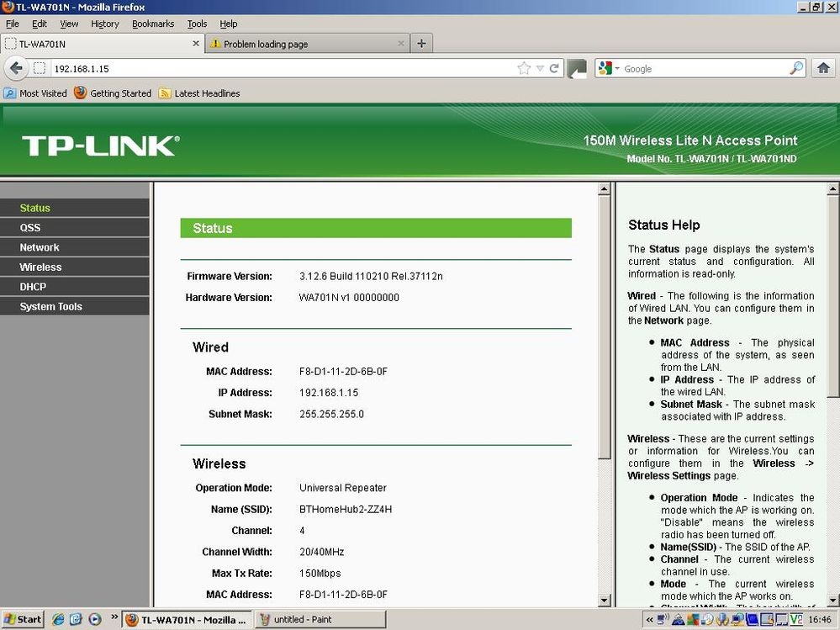
Task: Bookmark this page with the star icon
Action: click(524, 68)
